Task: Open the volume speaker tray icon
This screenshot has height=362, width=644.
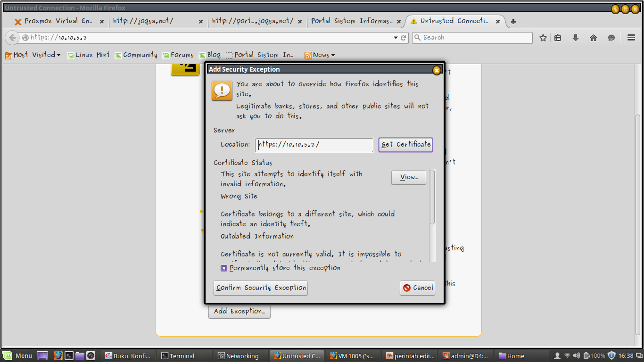Action: tap(577, 356)
